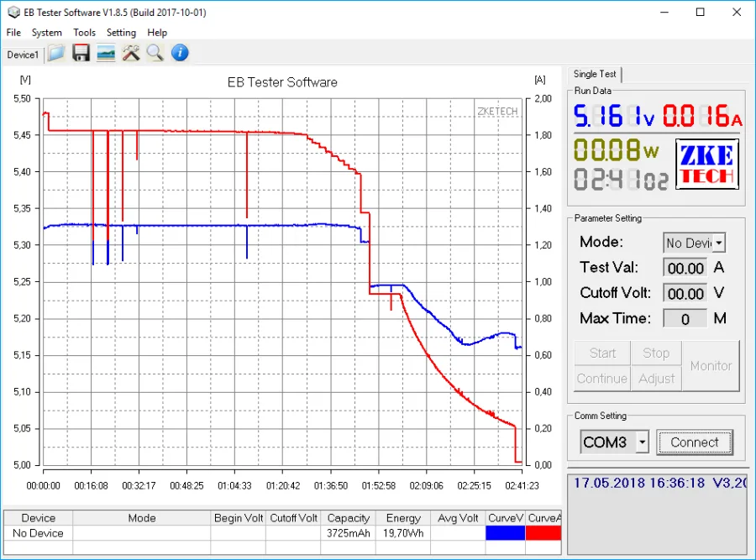Image resolution: width=756 pixels, height=560 pixels.
Task: Open the Setting menu
Action: [121, 33]
